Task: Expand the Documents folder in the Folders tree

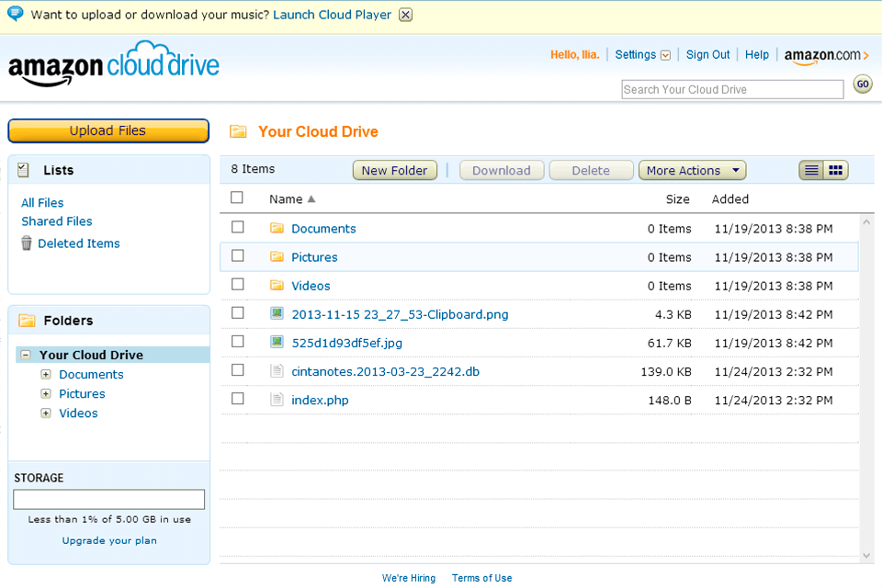Action: click(x=45, y=374)
